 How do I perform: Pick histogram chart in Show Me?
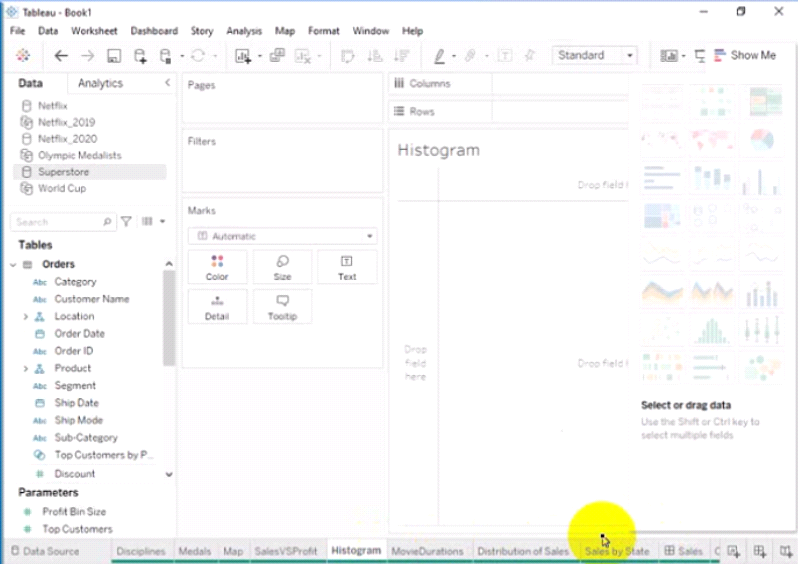tap(711, 330)
